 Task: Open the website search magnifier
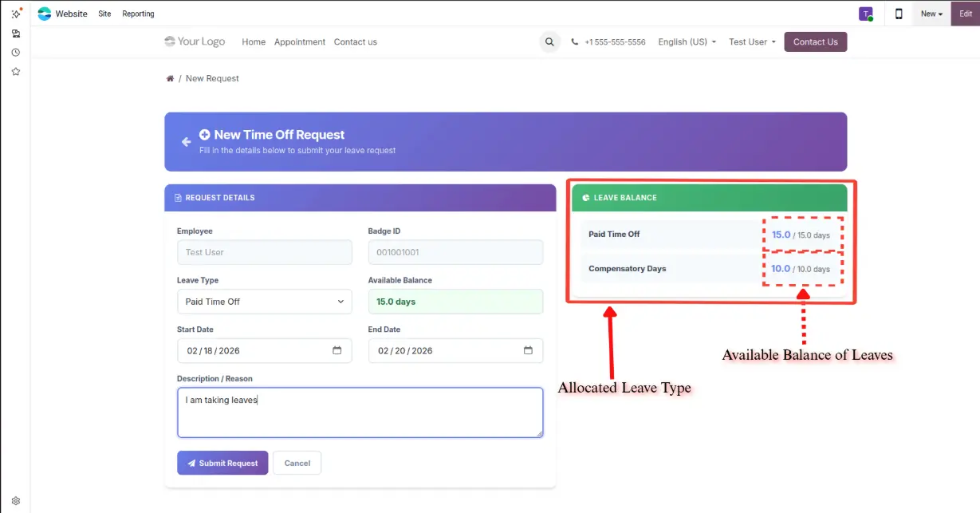[x=549, y=42]
